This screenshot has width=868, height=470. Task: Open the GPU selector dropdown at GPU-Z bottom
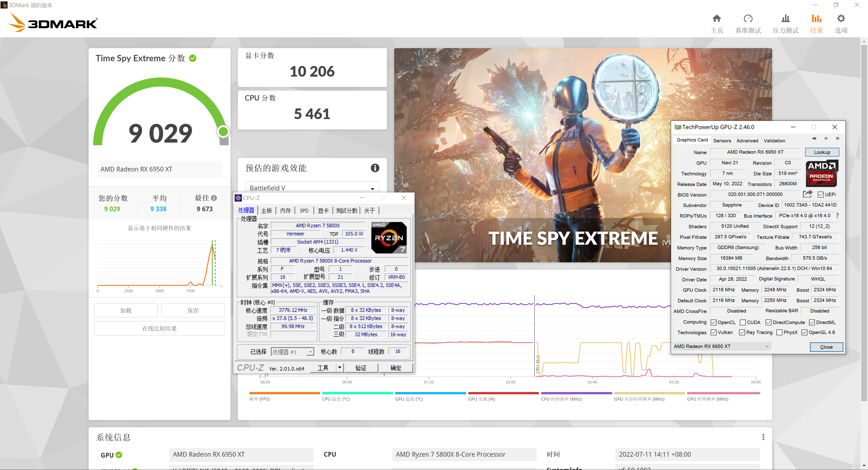tap(722, 346)
